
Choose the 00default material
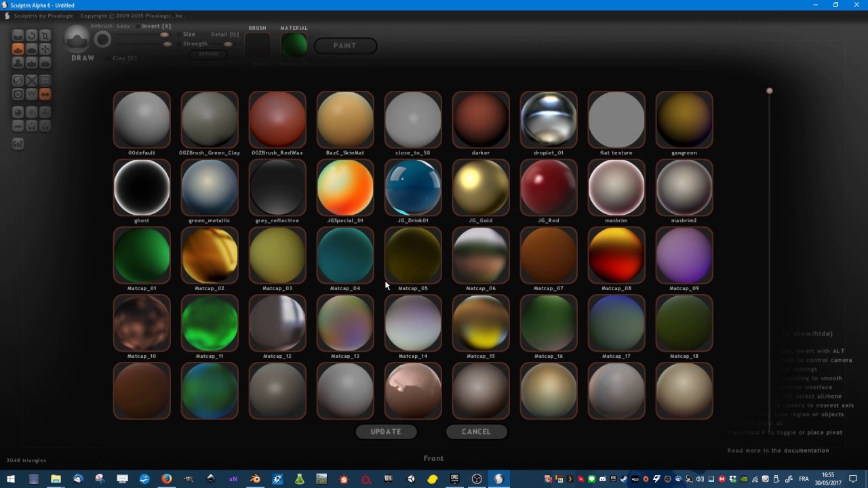pyautogui.click(x=142, y=120)
